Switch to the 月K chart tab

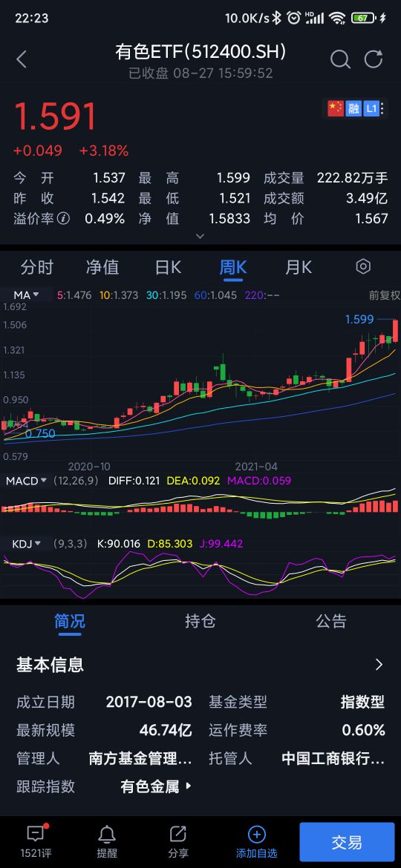pyautogui.click(x=298, y=268)
